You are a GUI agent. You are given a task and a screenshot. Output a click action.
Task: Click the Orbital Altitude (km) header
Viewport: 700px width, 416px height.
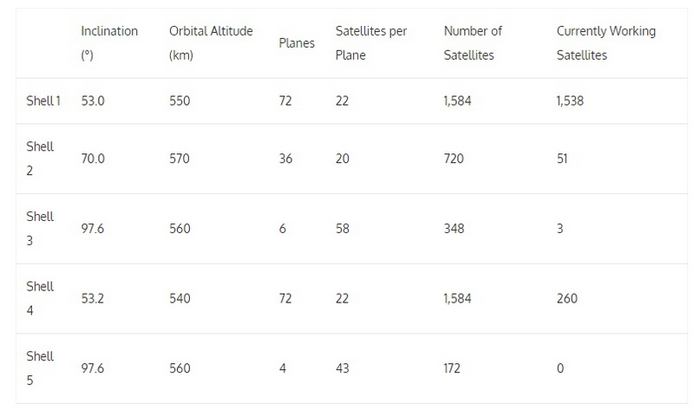pyautogui.click(x=209, y=43)
